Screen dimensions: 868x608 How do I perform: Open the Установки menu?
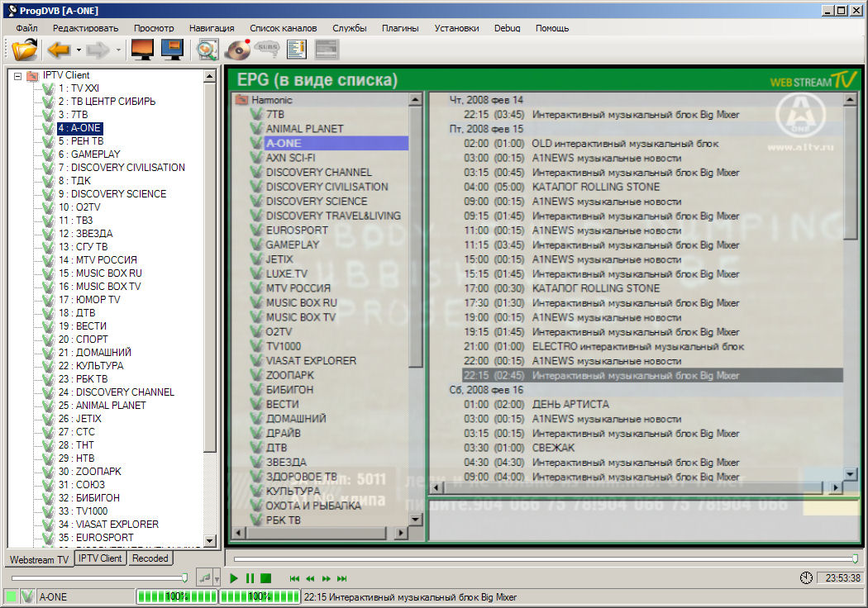(x=456, y=28)
